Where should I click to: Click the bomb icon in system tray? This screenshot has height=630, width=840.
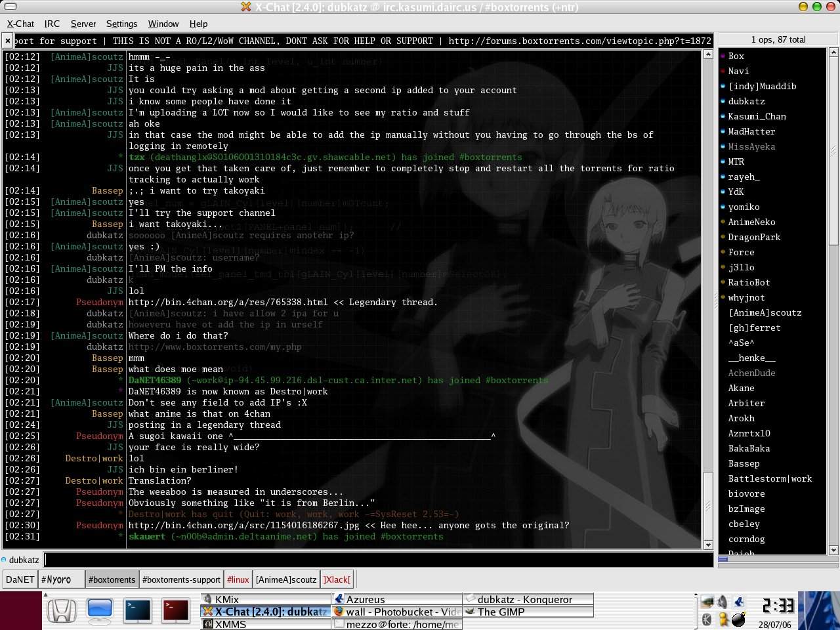coord(739,619)
